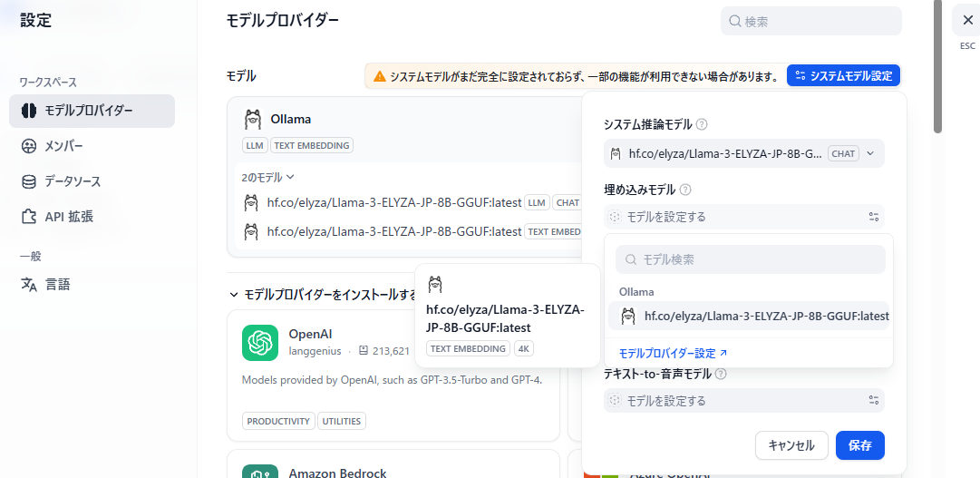Click the download count icon on OpenAI card
Screen dimensions: 980x478
pyautogui.click(x=364, y=352)
